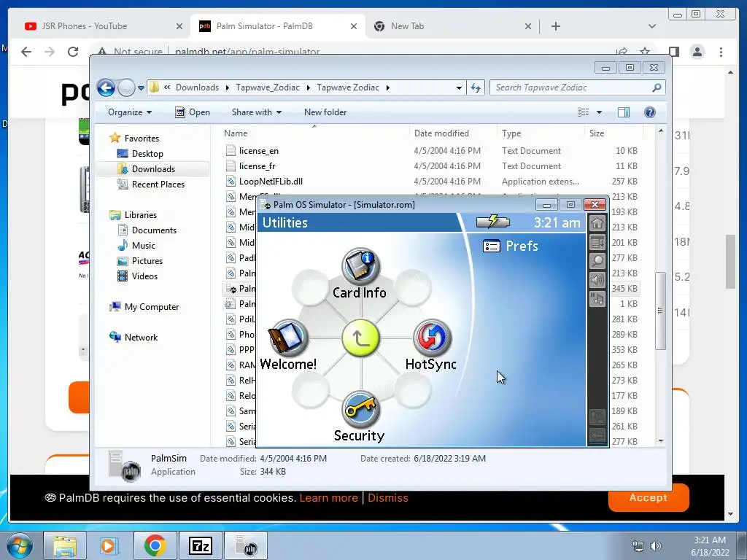
Task: Open the Welcome! door icon
Action: pos(288,338)
